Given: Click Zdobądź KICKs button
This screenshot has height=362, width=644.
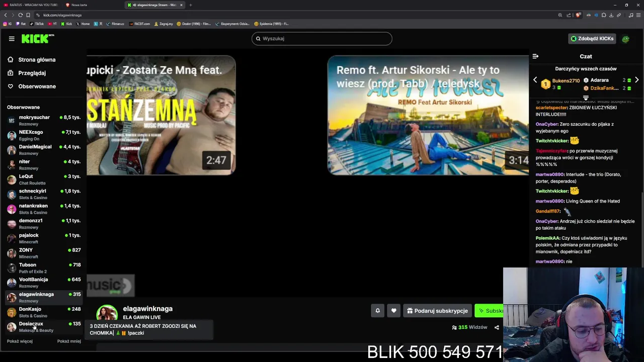Looking at the screenshot, I should coord(592,39).
